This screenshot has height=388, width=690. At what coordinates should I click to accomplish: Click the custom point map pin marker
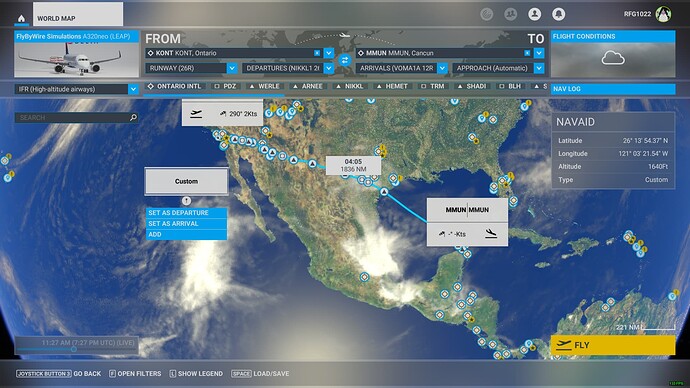pyautogui.click(x=187, y=201)
